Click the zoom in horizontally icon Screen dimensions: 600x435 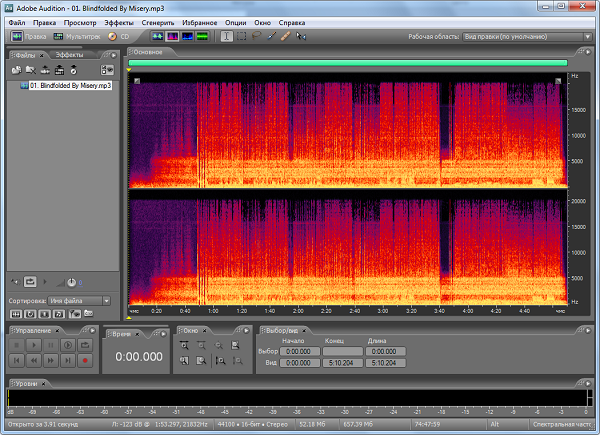(185, 343)
